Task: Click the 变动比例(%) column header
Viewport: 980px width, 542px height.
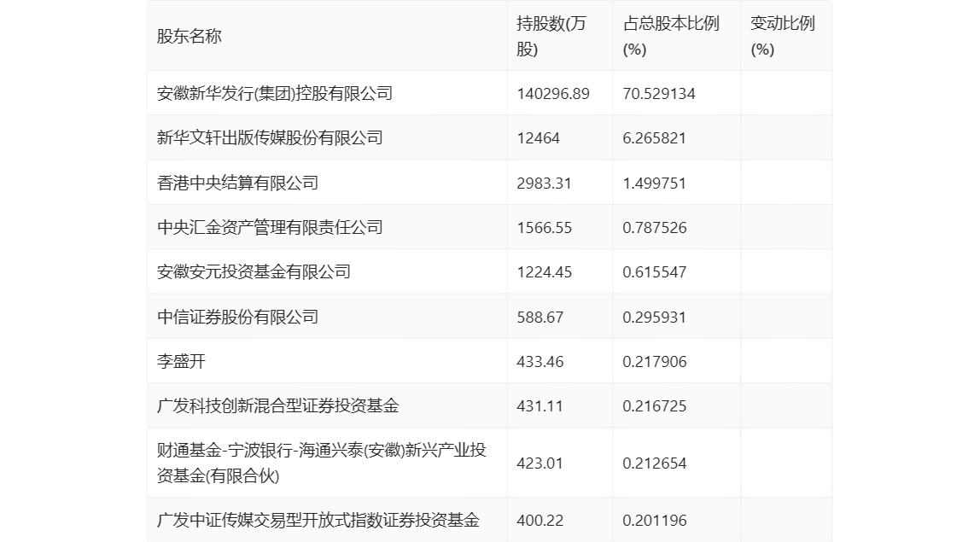Action: pyautogui.click(x=783, y=36)
